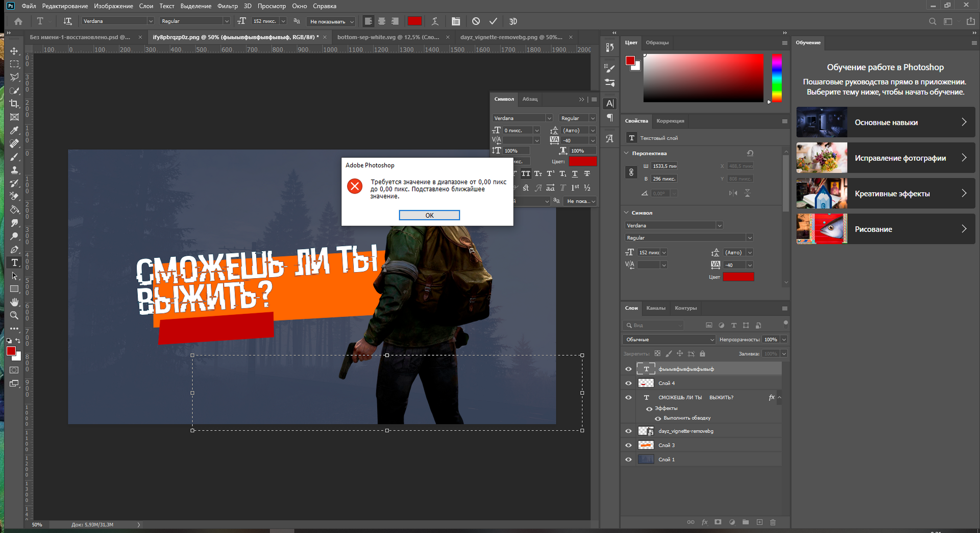This screenshot has height=533, width=980.
Task: Toggle Эффекты visibility eye
Action: [649, 408]
